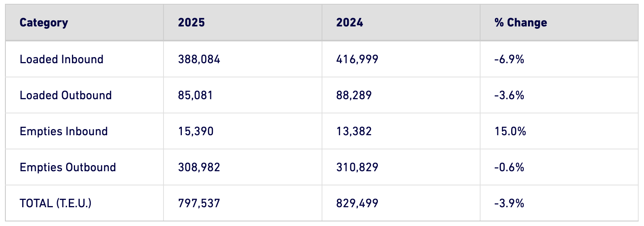Select the 416,999 value cell

[357, 59]
